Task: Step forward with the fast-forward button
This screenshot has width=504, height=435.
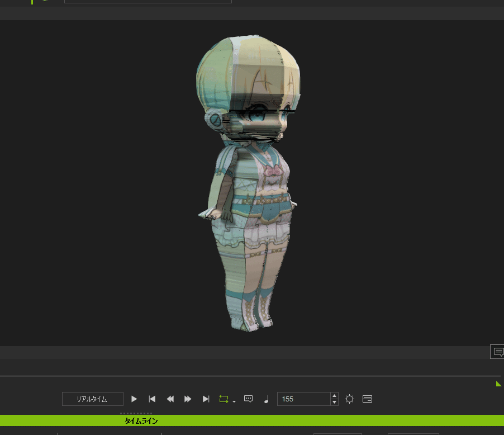Action: [x=188, y=399]
